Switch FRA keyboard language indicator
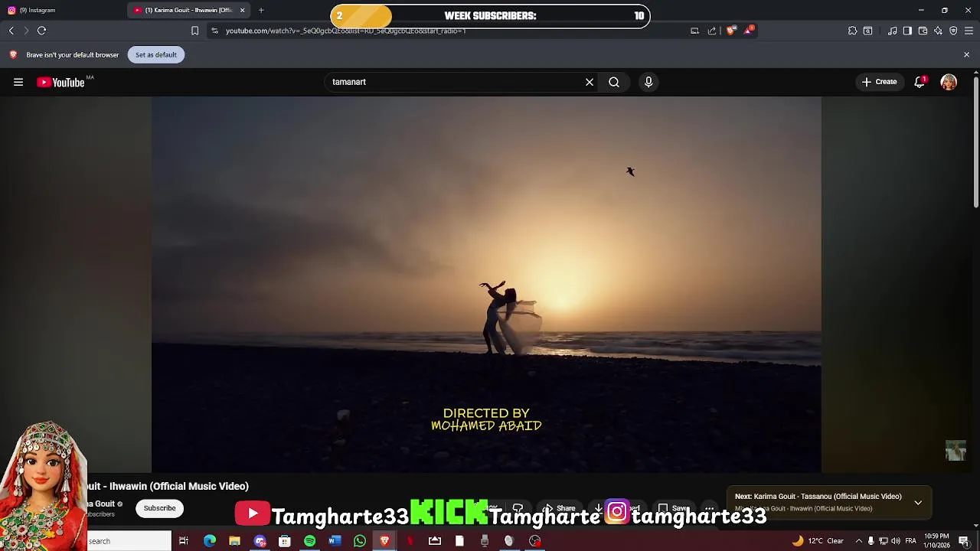The width and height of the screenshot is (980, 551). click(911, 541)
